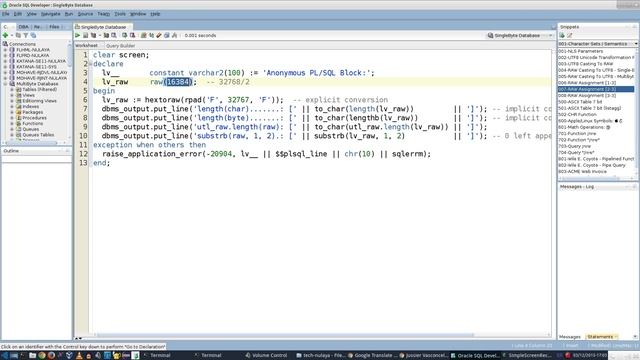Switch to the Files panel tab
Image resolution: width=640 pixels, height=360 pixels.
54,27
